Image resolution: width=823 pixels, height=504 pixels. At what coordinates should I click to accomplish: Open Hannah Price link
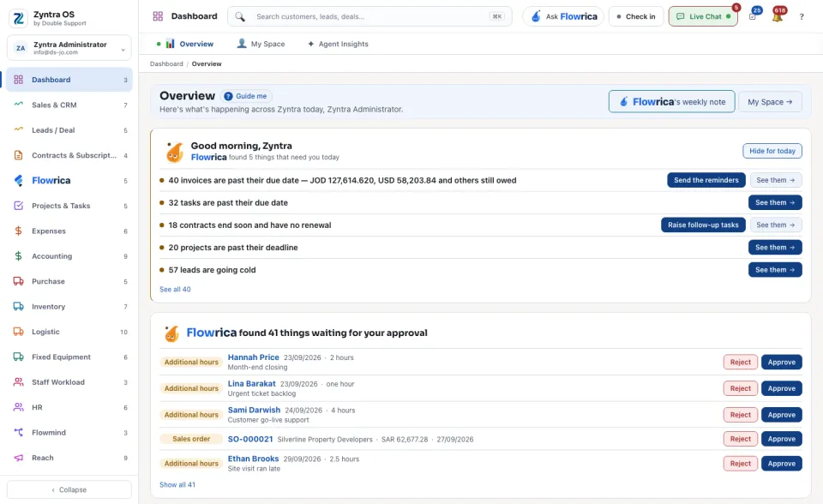click(x=253, y=357)
